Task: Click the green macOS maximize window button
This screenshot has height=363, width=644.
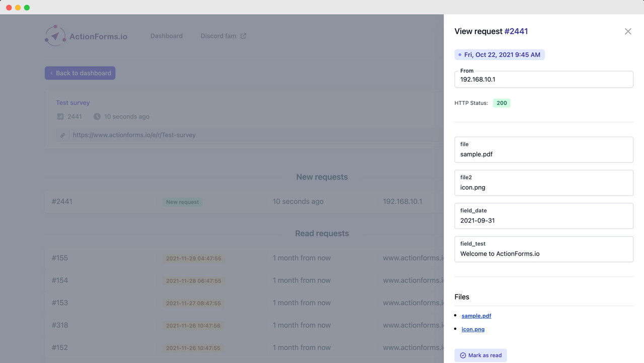Action: (27, 8)
